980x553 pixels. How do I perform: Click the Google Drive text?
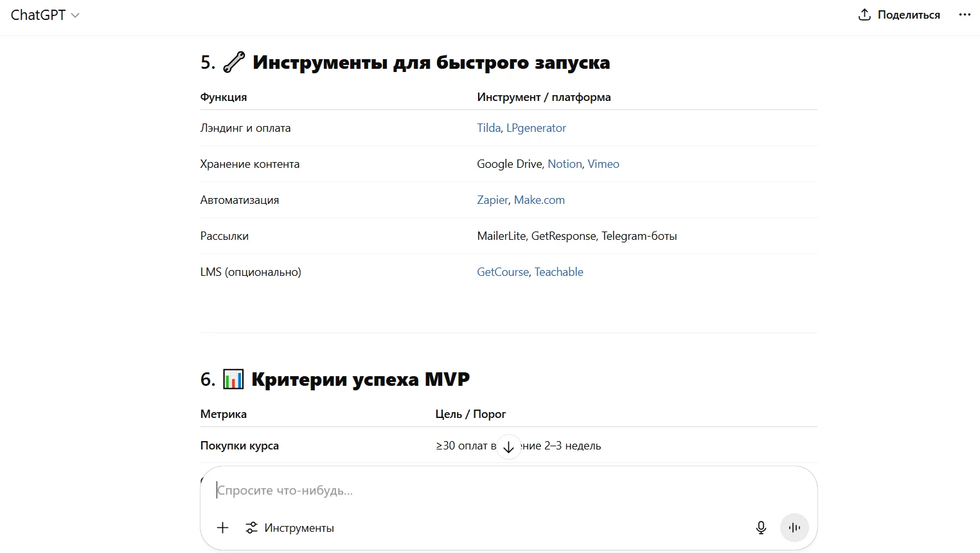[510, 164]
